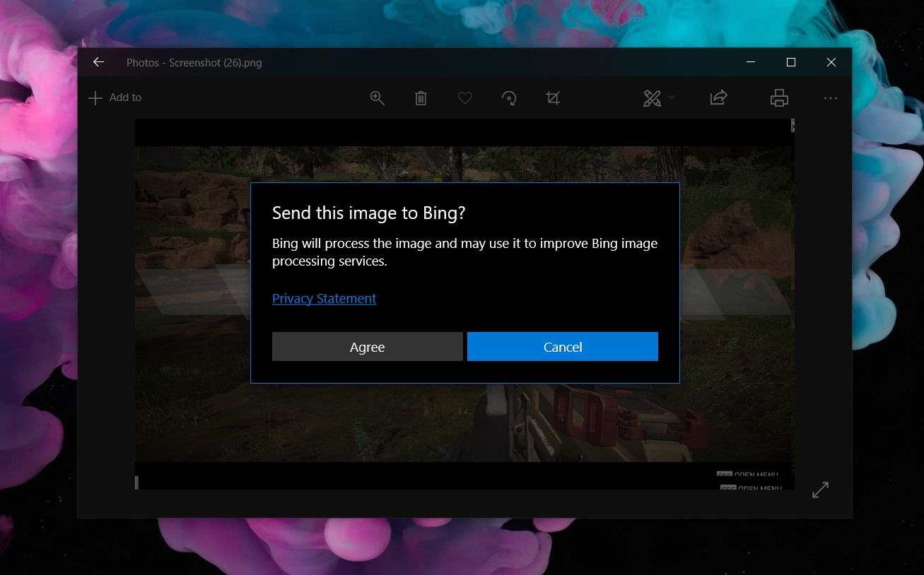
Task: Open the Privacy Statement link
Action: click(324, 298)
